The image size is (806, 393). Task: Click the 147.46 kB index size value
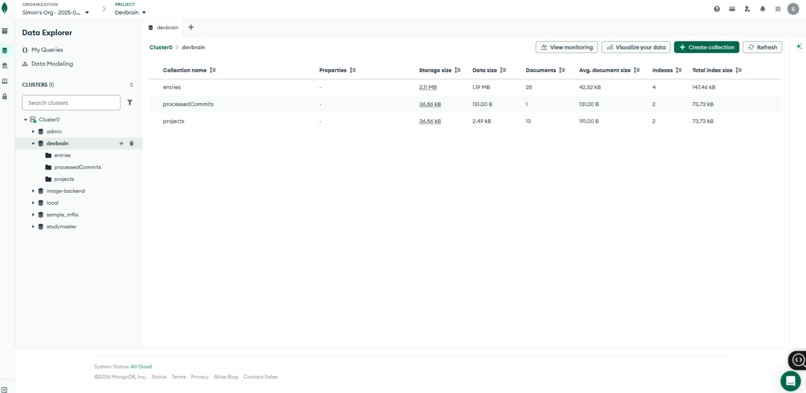point(704,87)
